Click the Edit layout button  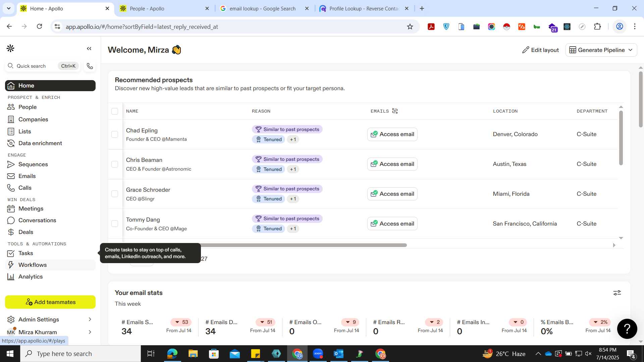pyautogui.click(x=540, y=50)
